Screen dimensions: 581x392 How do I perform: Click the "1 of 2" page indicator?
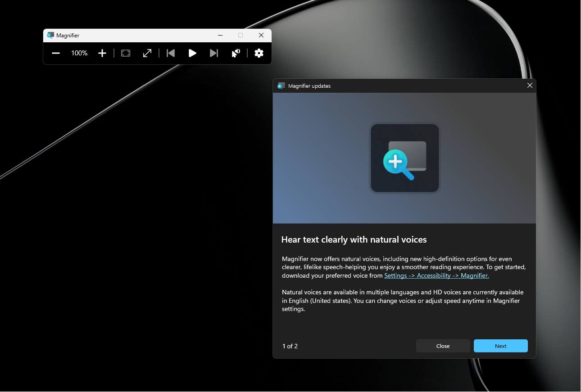pos(290,346)
